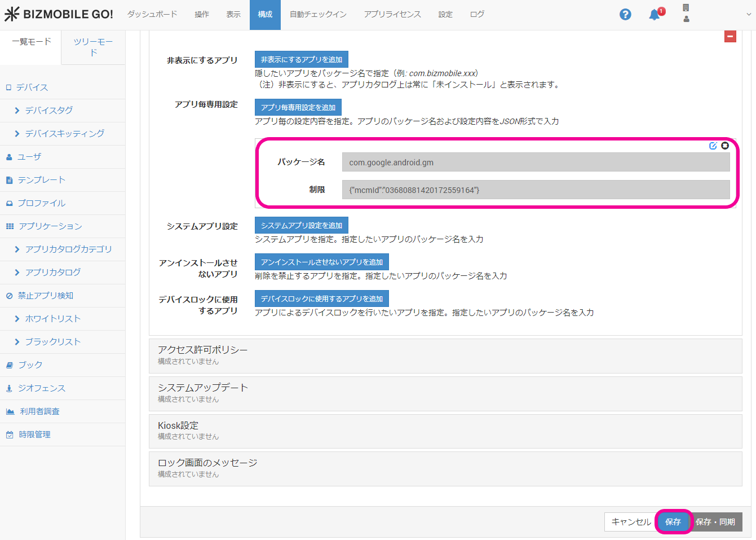Screen dimensions: 756x540
Task: Click the edit icon for app setting
Action: [713, 146]
